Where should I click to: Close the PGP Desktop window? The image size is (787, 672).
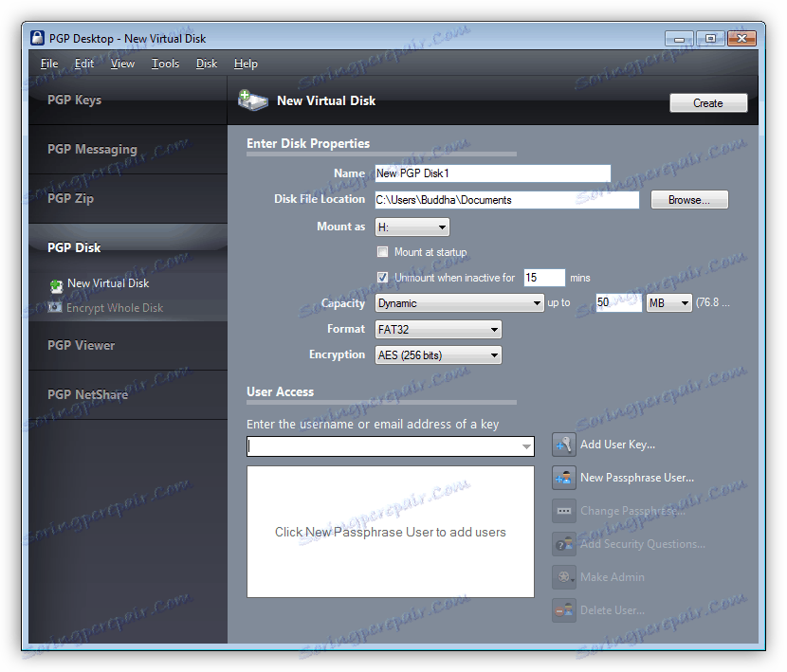pos(741,38)
